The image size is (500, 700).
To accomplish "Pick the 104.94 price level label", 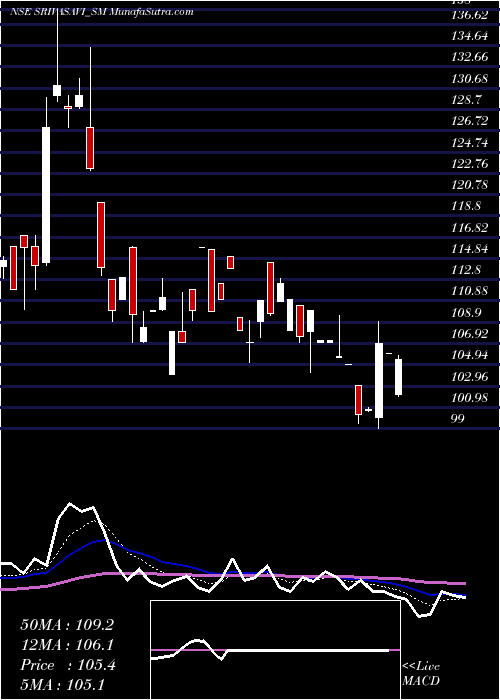I will click(x=470, y=355).
